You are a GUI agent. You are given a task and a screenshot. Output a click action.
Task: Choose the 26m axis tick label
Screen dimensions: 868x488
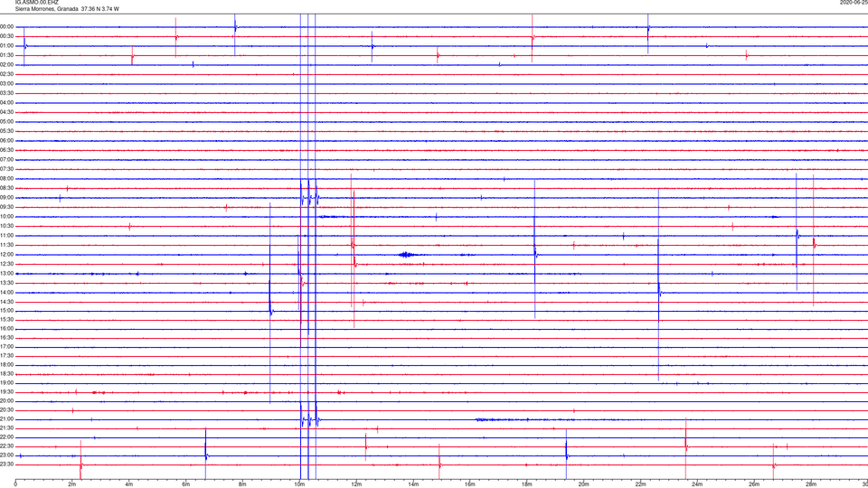pyautogui.click(x=754, y=484)
